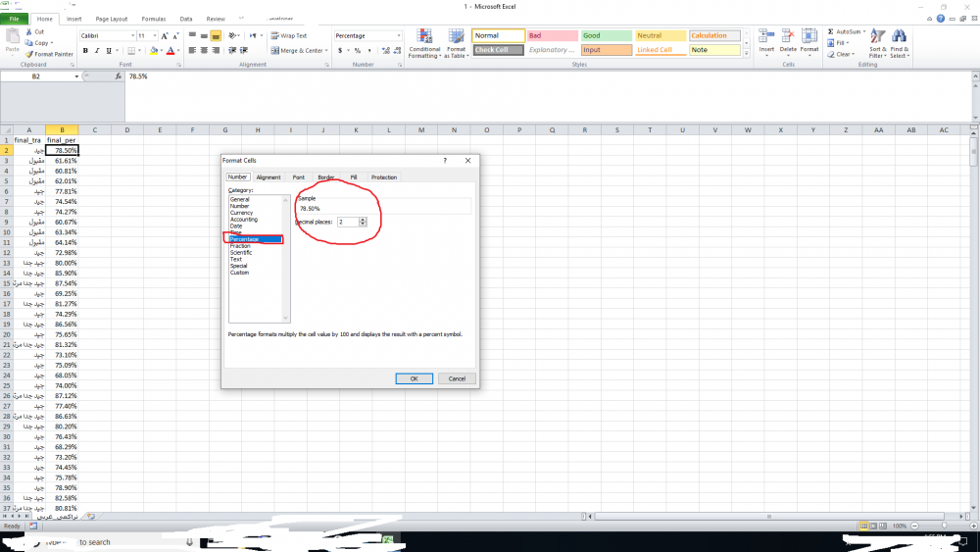Open the Copy dropdown arrow

tap(51, 43)
